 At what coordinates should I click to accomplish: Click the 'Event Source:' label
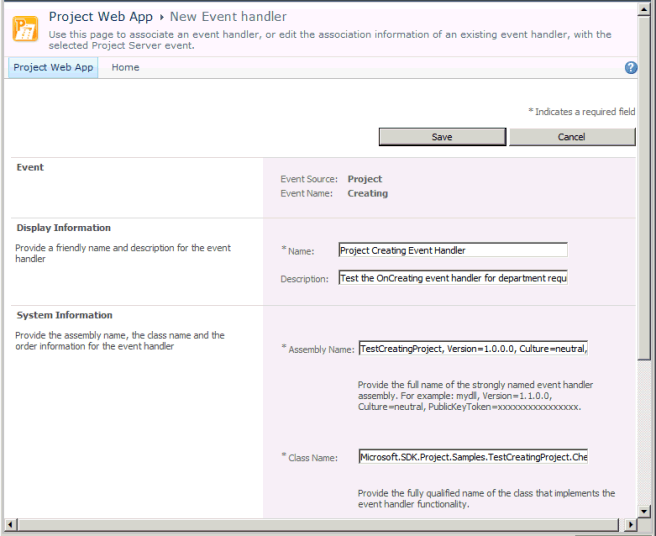[309, 179]
